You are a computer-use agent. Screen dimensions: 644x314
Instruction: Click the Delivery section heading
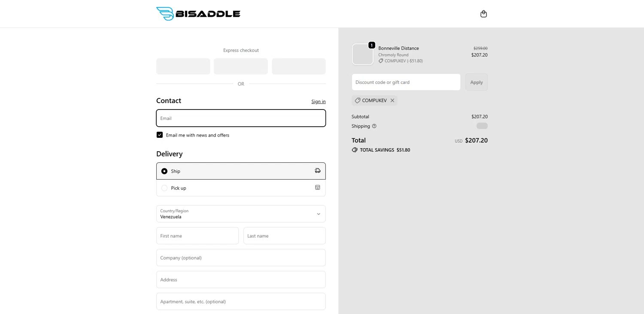pos(170,154)
